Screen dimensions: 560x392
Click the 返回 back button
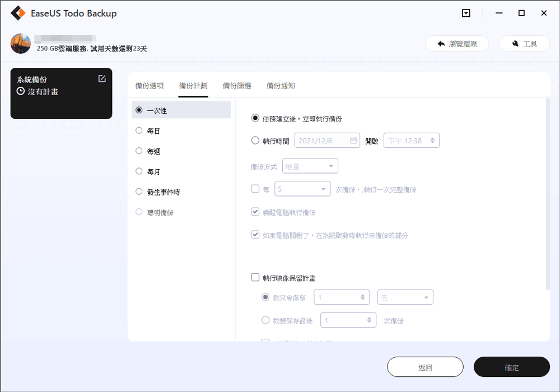[x=425, y=367]
